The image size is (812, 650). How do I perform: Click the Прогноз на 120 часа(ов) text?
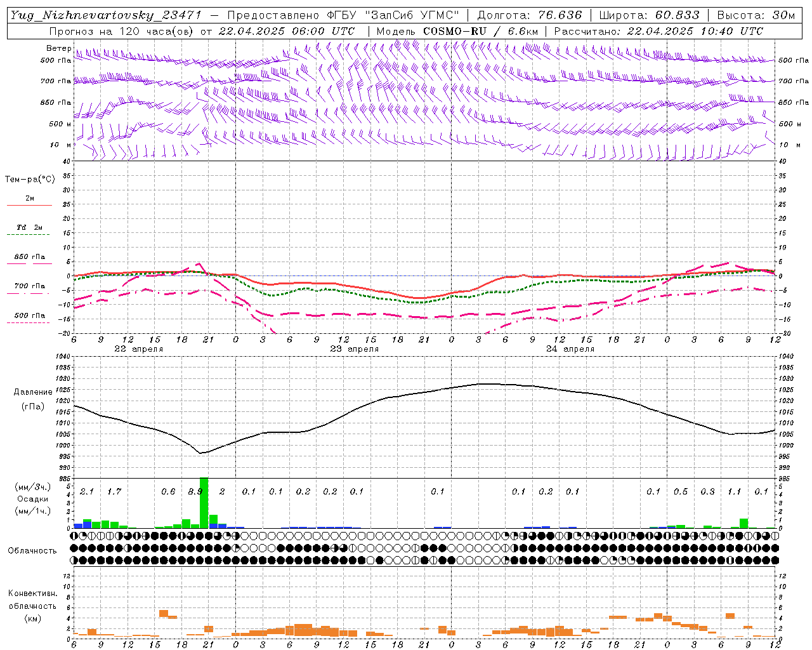tap(121, 31)
